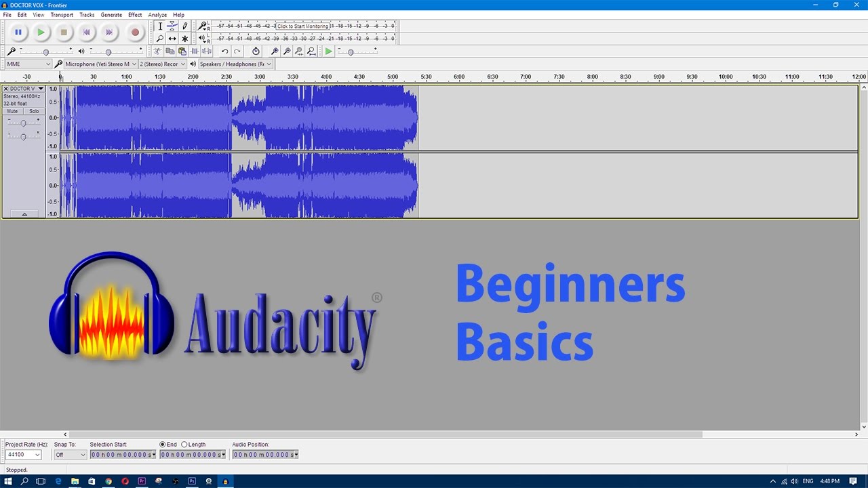868x488 pixels.
Task: Open the Tracks menu
Action: pyautogui.click(x=87, y=14)
